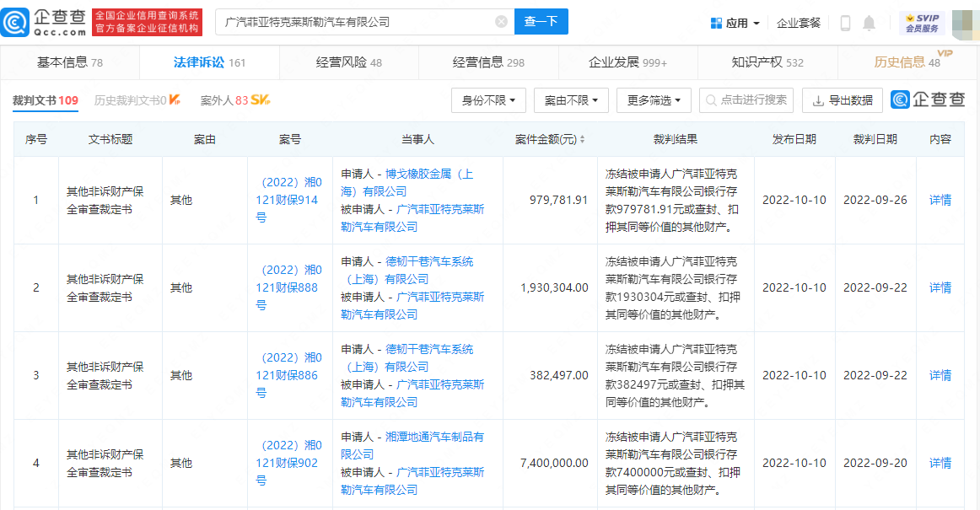
Task: Open respondent company link in row 2
Action: [412, 305]
